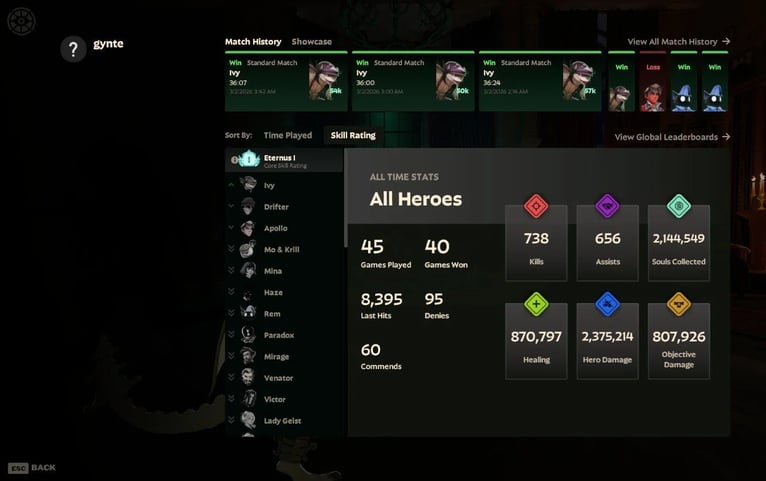Click the question mark profile avatar

(73, 49)
